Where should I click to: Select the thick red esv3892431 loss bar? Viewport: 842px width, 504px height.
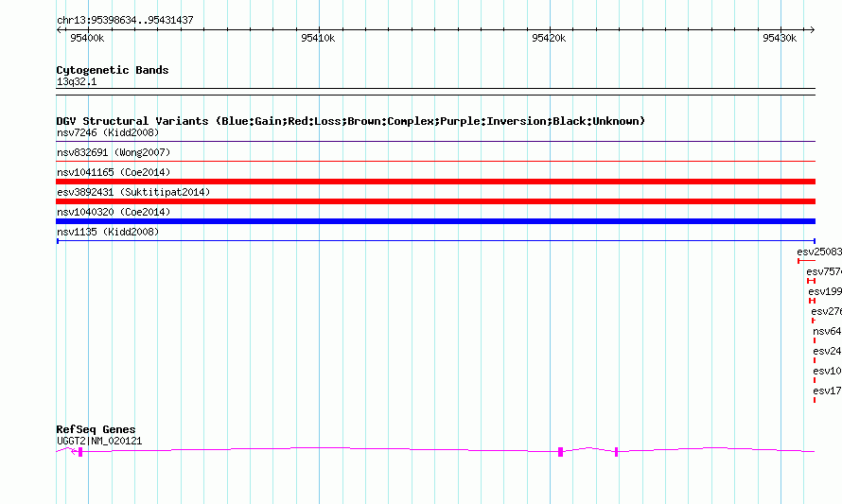coord(435,201)
